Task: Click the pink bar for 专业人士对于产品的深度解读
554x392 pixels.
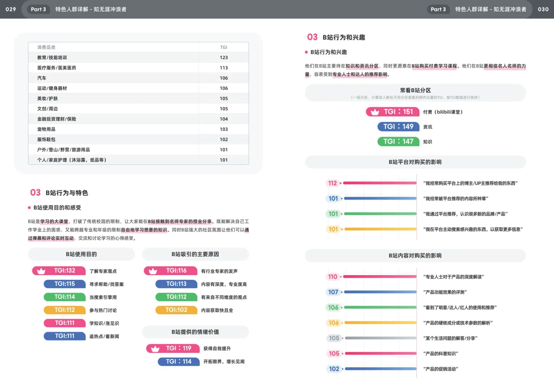Action: click(379, 277)
